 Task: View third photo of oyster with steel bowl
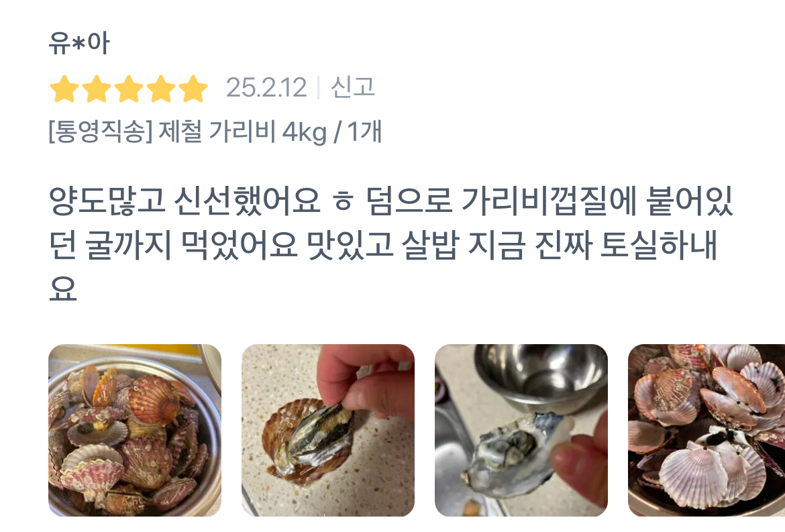click(x=521, y=430)
